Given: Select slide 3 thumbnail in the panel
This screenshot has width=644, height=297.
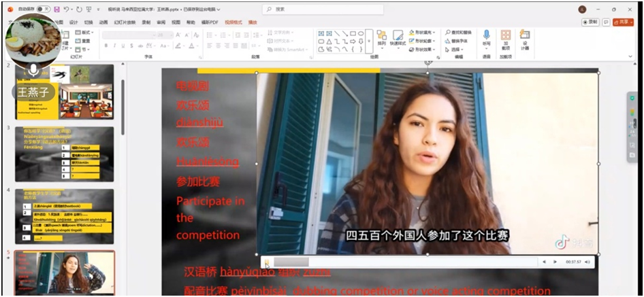Looking at the screenshot, I should tap(64, 154).
